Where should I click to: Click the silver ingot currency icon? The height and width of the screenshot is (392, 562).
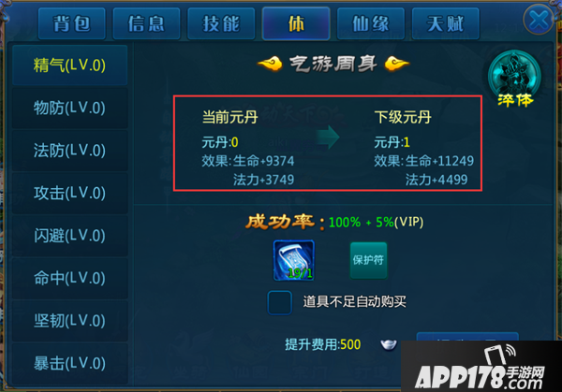point(389,344)
